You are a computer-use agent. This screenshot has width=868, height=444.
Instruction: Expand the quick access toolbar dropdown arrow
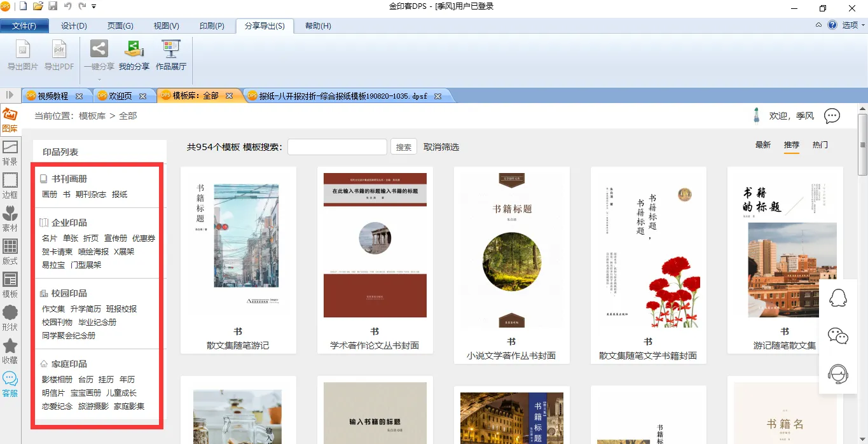[94, 6]
